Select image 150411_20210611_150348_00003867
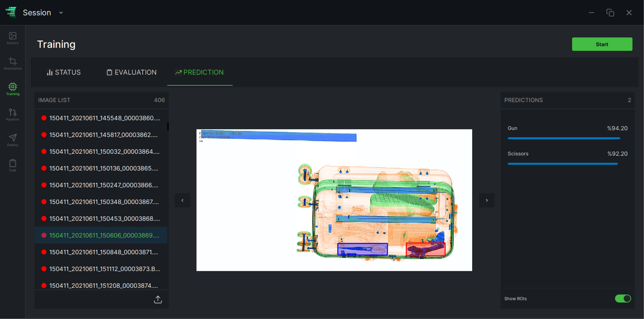 click(x=101, y=202)
